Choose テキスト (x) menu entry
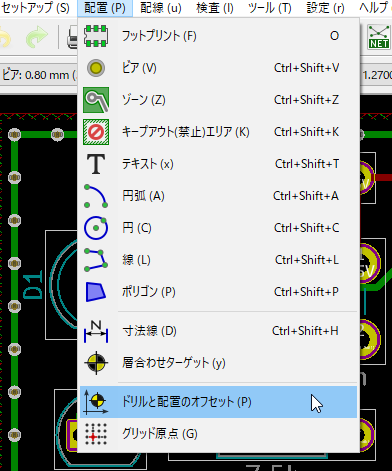This screenshot has width=392, height=471. pos(218,164)
